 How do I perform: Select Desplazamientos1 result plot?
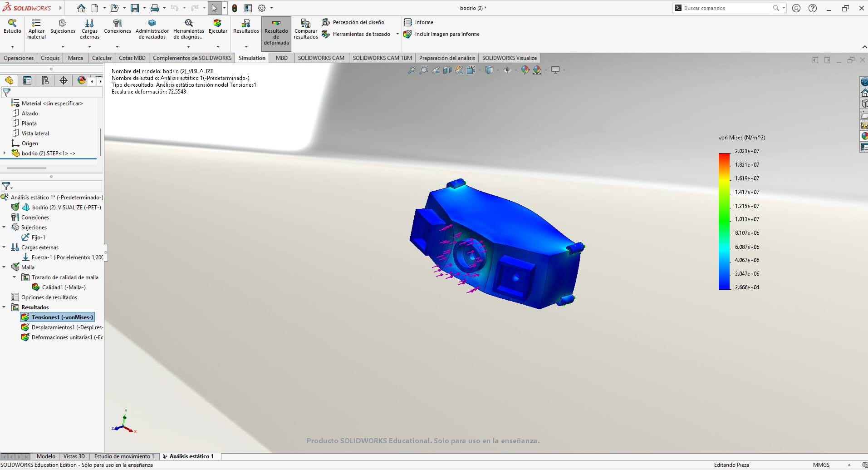click(x=62, y=327)
